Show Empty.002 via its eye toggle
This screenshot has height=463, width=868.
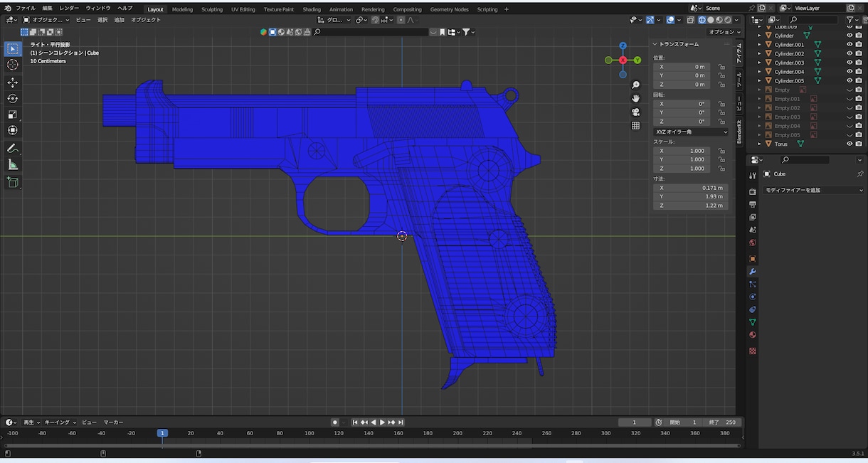(x=849, y=107)
